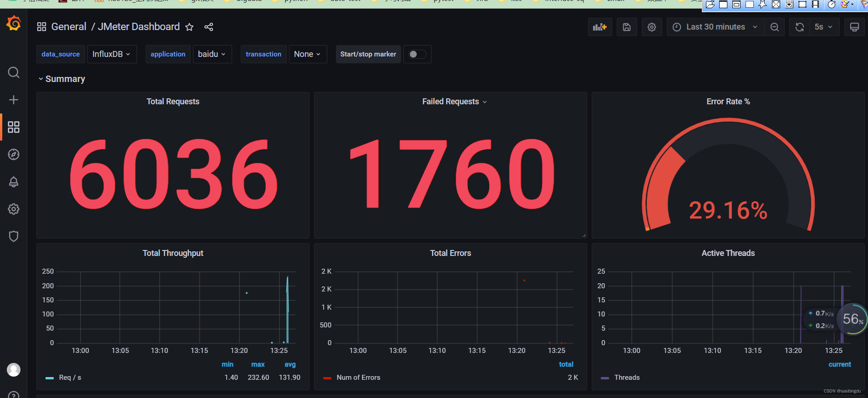The height and width of the screenshot is (398, 868).
Task: Open the InfluxDB data source dropdown
Action: click(x=112, y=54)
